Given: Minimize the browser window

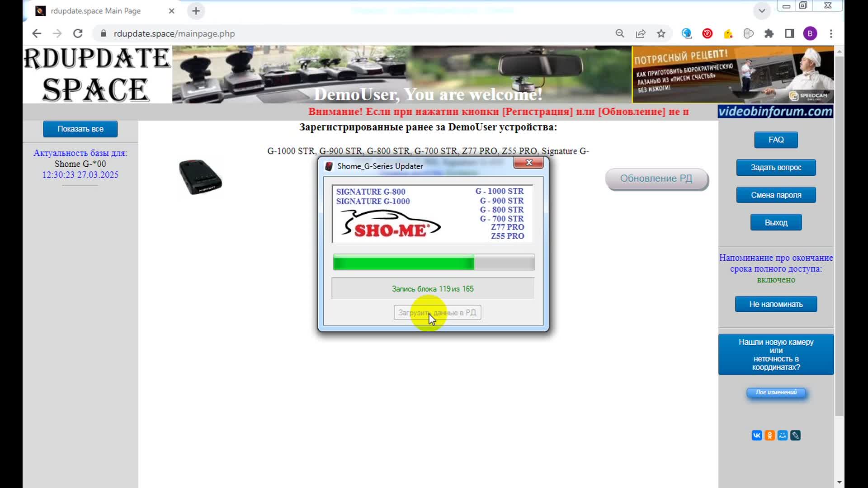Looking at the screenshot, I should [x=786, y=5].
